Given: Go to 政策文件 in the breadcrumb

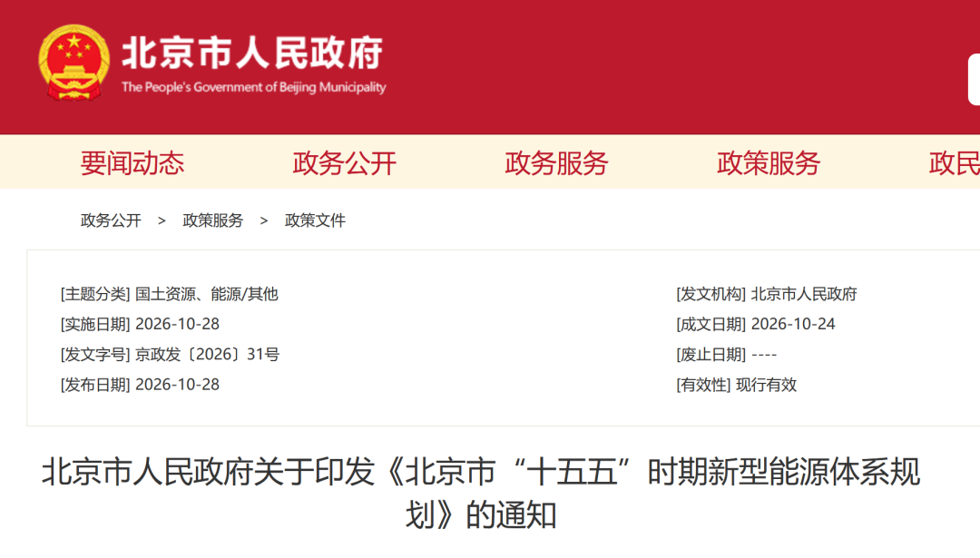Looking at the screenshot, I should click(315, 220).
